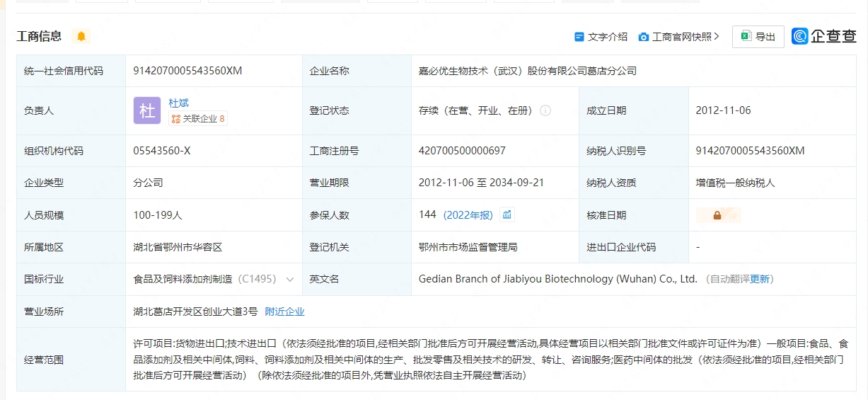Image resolution: width=868 pixels, height=400 pixels.
Task: Click the 文字介绍 blue document icon
Action: pyautogui.click(x=579, y=37)
